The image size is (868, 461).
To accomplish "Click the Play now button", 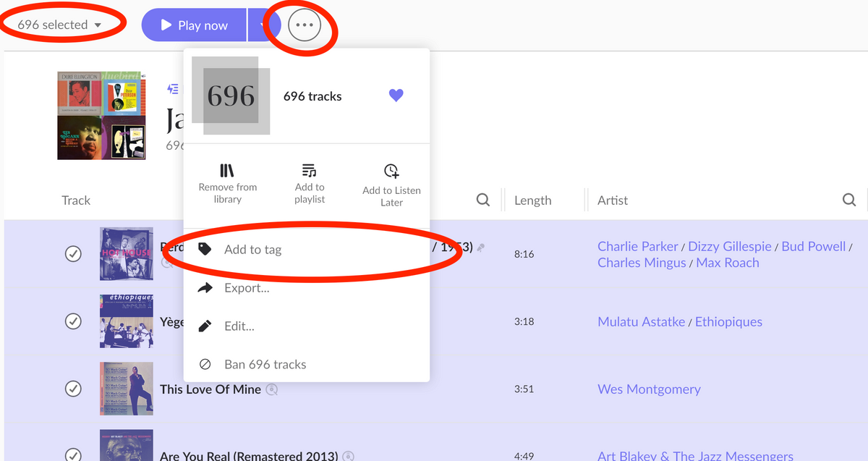I will (194, 25).
